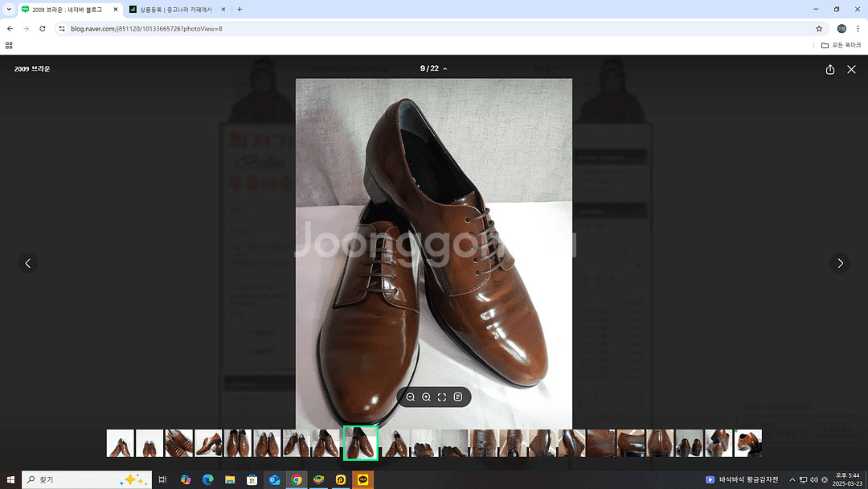Select the eighth thumbnail in the strip

[325, 443]
